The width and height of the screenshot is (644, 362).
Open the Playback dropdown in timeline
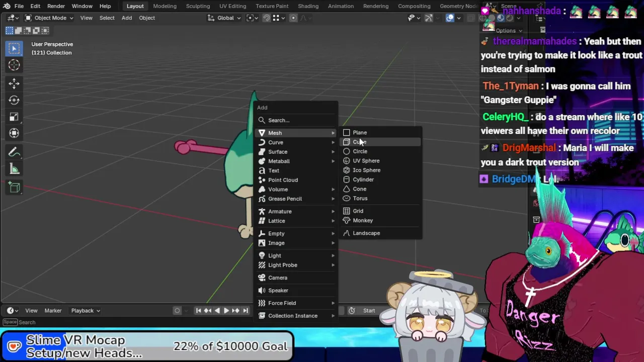[x=85, y=311]
